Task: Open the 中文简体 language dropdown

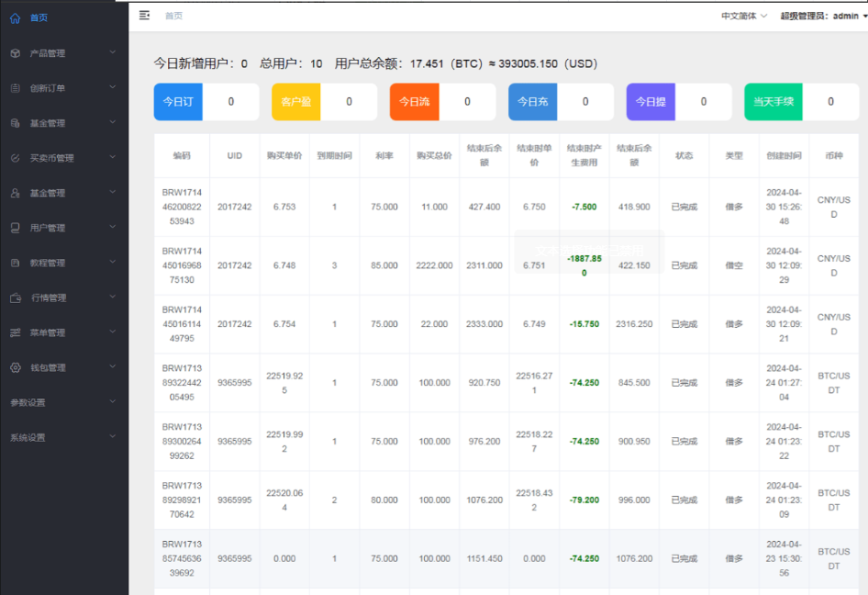Action: point(743,16)
